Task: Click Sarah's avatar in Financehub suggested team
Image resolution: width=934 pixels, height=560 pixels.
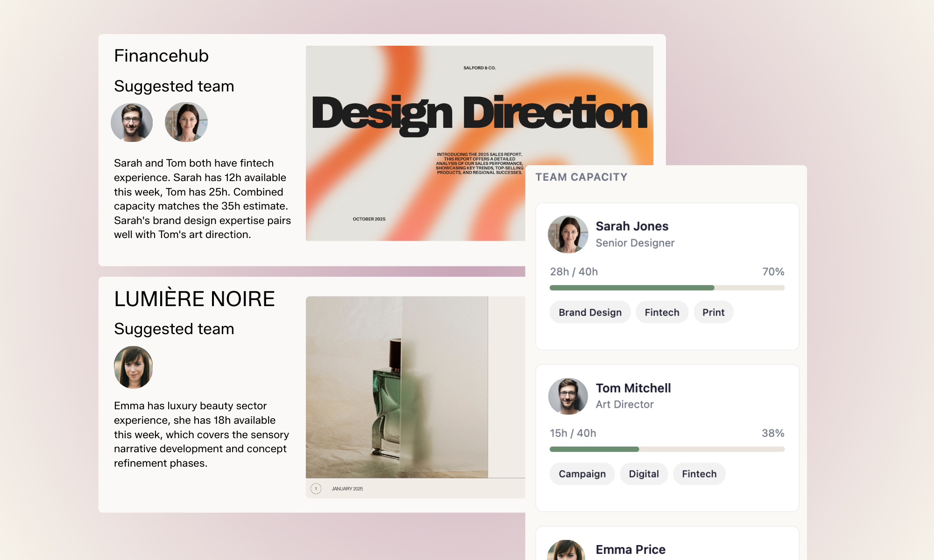Action: [x=186, y=123]
